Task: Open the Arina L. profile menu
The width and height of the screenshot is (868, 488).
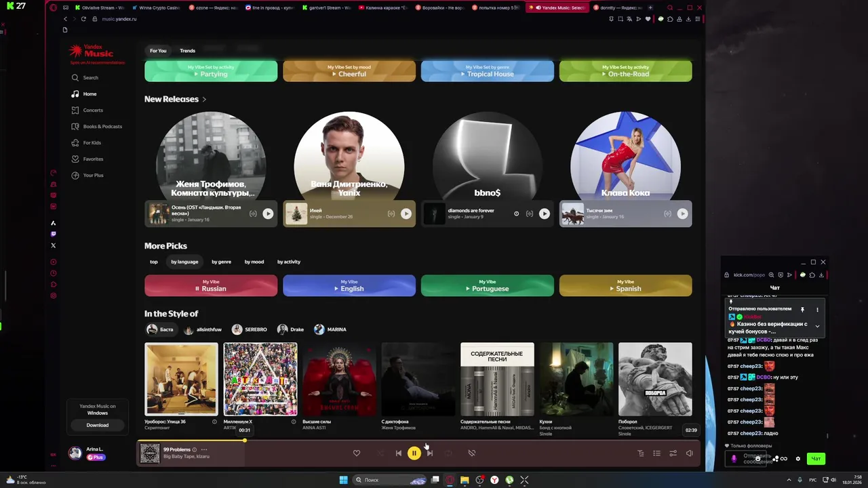Action: coord(87,453)
